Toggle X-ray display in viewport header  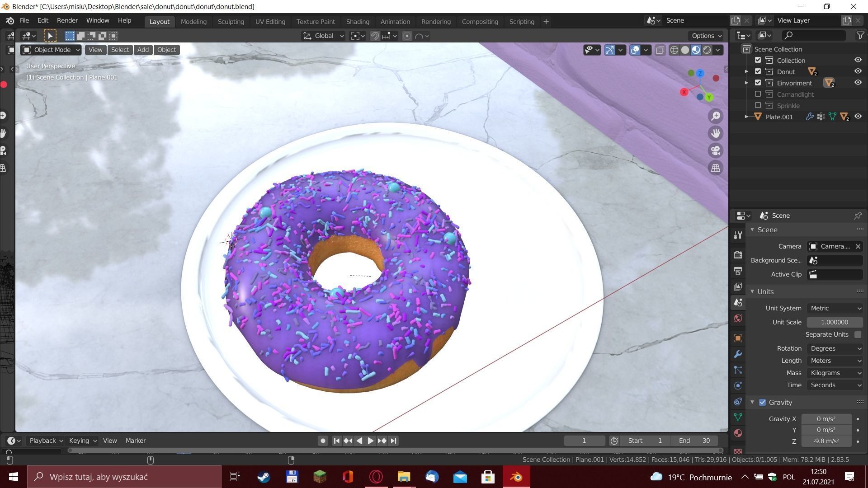point(660,50)
